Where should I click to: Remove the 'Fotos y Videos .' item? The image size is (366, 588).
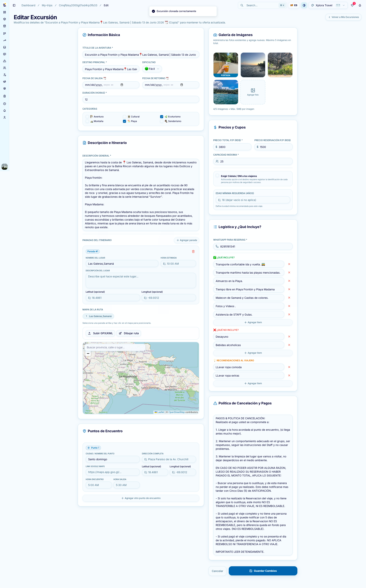289,306
